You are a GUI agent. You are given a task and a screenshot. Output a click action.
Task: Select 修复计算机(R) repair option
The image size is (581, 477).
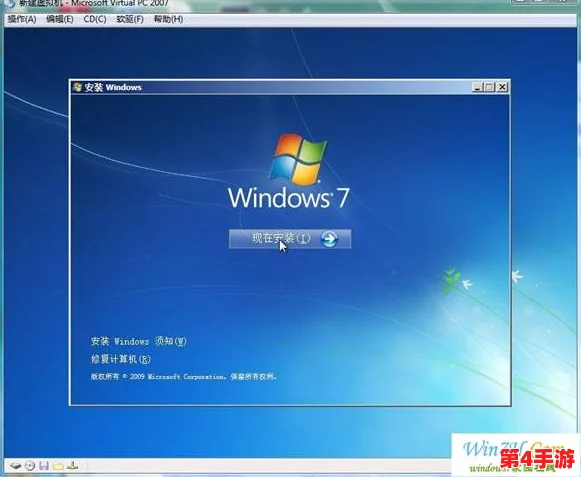pyautogui.click(x=120, y=359)
